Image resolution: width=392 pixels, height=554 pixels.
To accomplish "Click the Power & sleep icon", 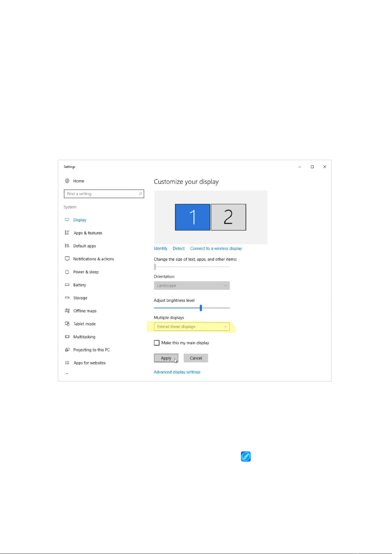I will click(x=67, y=272).
